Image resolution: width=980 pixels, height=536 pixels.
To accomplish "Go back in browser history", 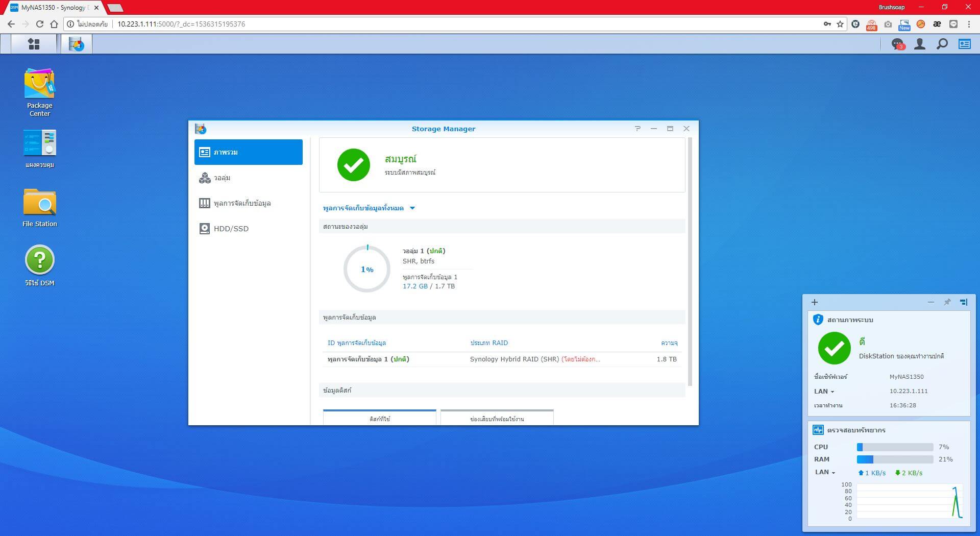I will (11, 24).
